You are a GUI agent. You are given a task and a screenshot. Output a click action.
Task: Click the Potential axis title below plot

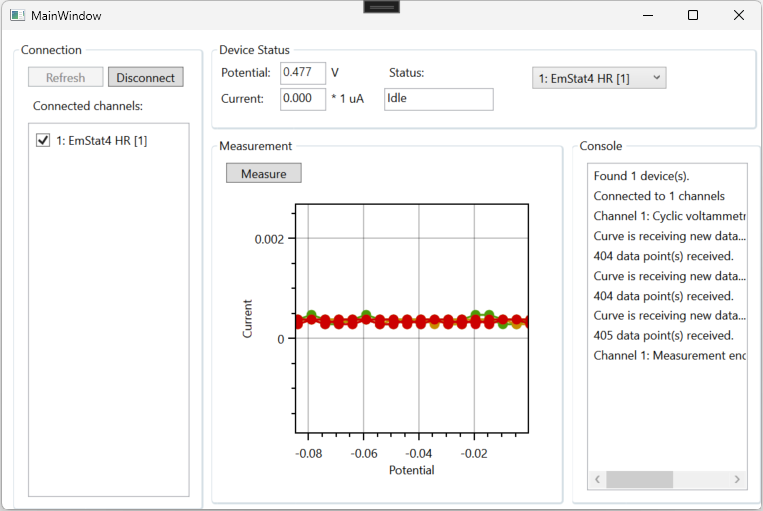click(x=412, y=470)
